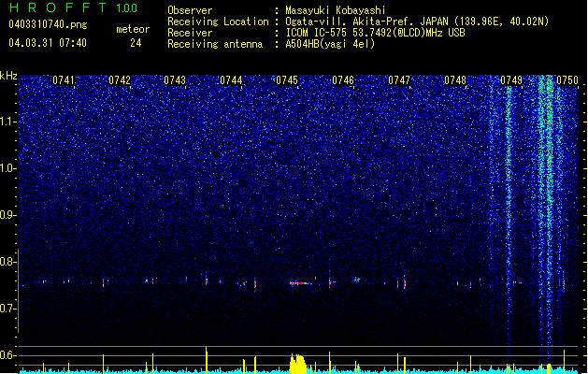Click the 1.1 kHz axis label
Viewport: 588px width, 374px height.
[8, 122]
